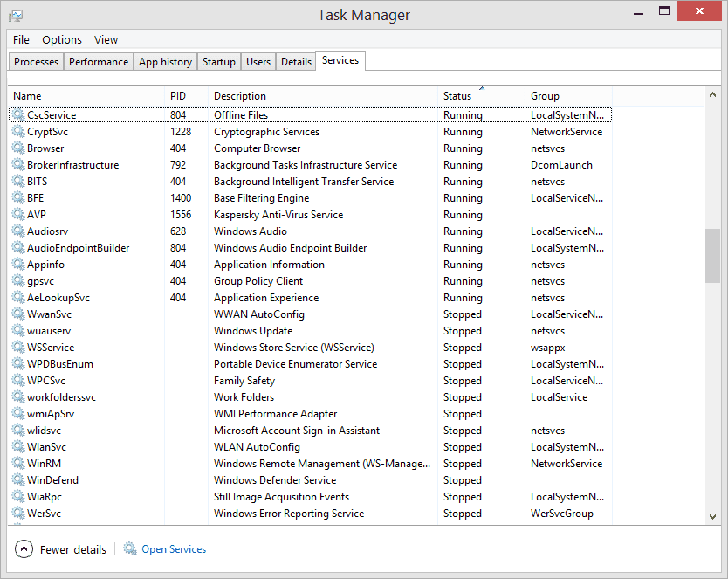The image size is (728, 579).
Task: Sort services by Status column header
Action: click(x=457, y=96)
